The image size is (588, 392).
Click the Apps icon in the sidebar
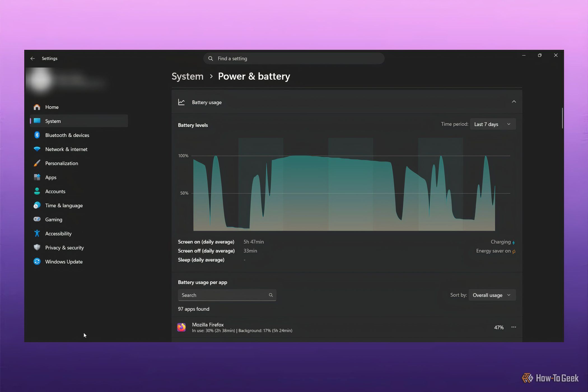pos(37,177)
